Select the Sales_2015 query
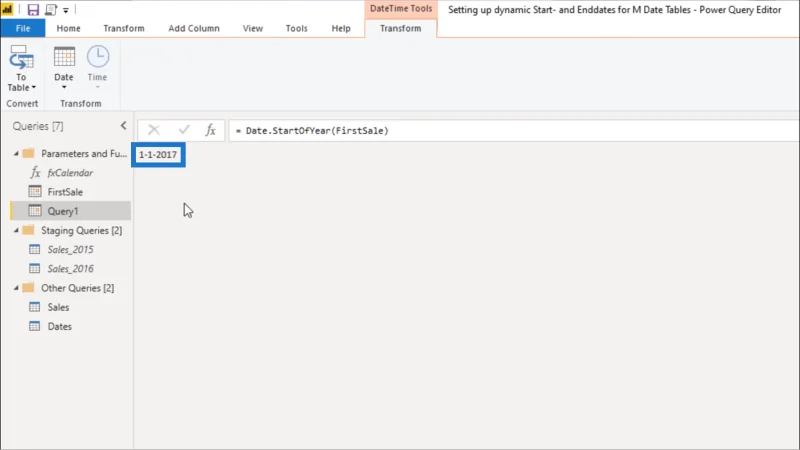 (70, 249)
